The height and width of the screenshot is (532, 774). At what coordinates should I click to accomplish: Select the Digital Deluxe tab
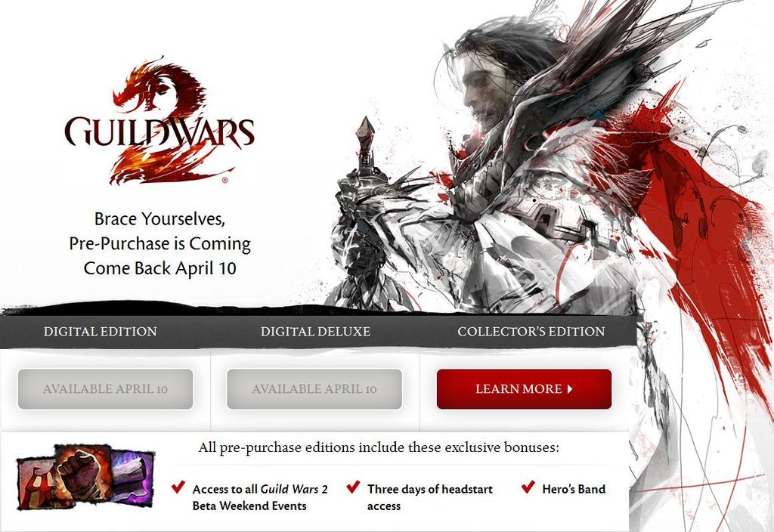click(315, 331)
